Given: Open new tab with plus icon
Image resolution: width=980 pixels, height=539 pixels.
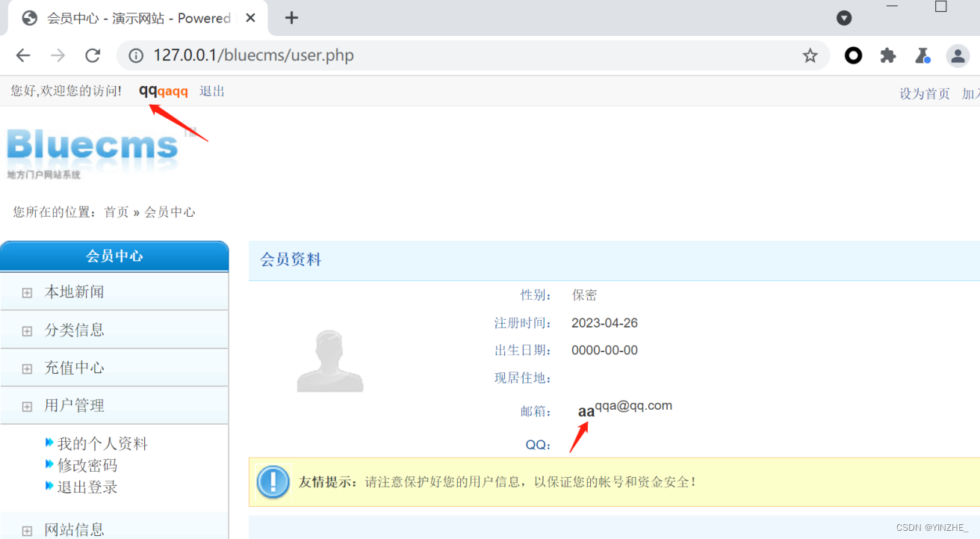Looking at the screenshot, I should coord(292,18).
